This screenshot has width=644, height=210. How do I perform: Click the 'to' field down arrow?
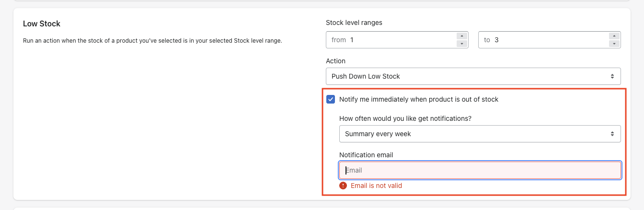(613, 44)
